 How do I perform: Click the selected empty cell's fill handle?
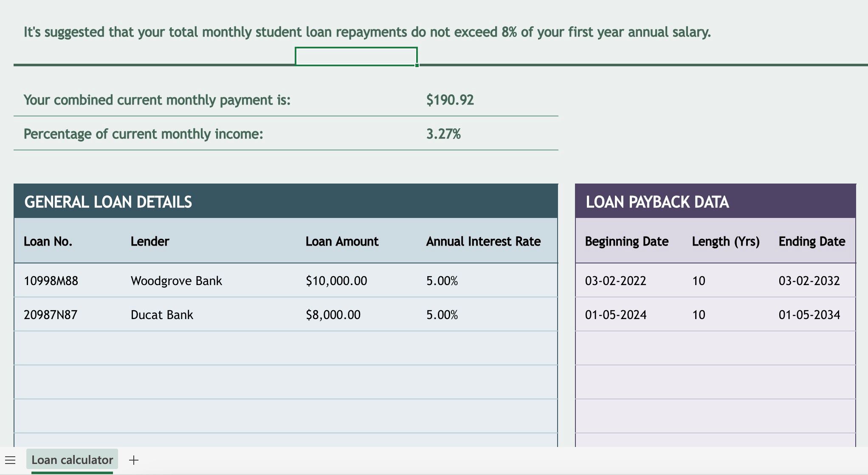tap(417, 65)
